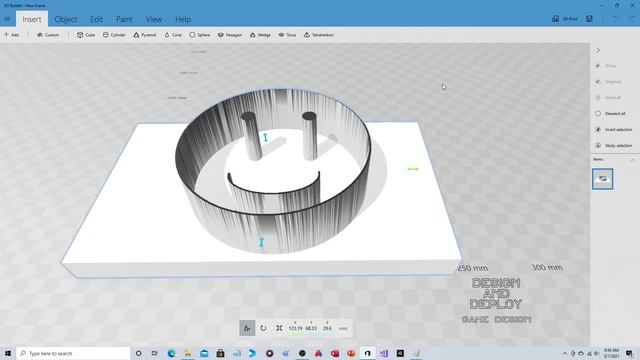
Task: Open the View tab
Action: click(x=154, y=19)
